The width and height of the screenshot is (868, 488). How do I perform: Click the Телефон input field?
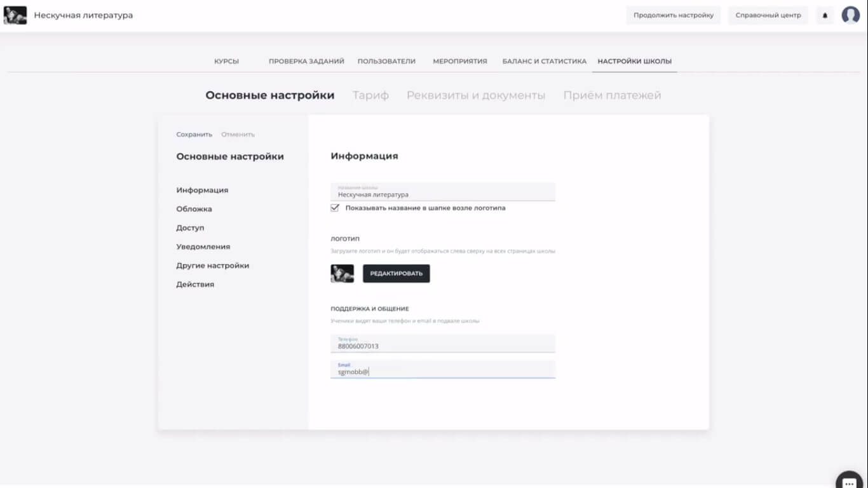[x=443, y=343]
